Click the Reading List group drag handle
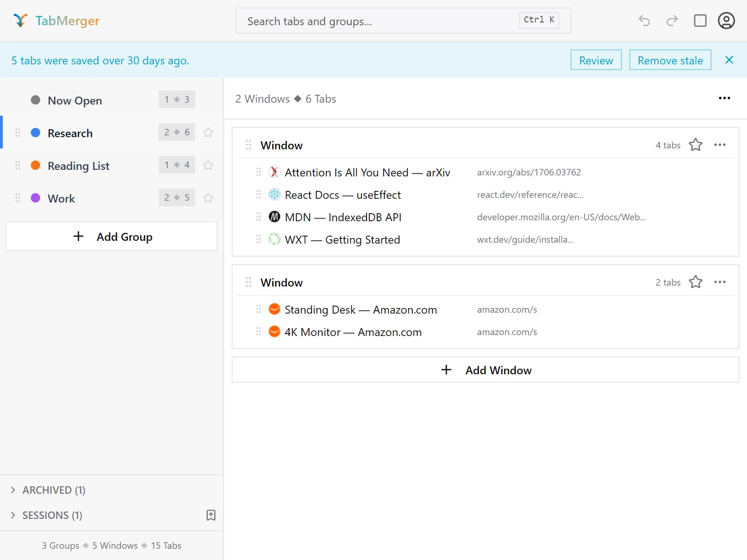Image resolution: width=747 pixels, height=560 pixels. coord(18,165)
